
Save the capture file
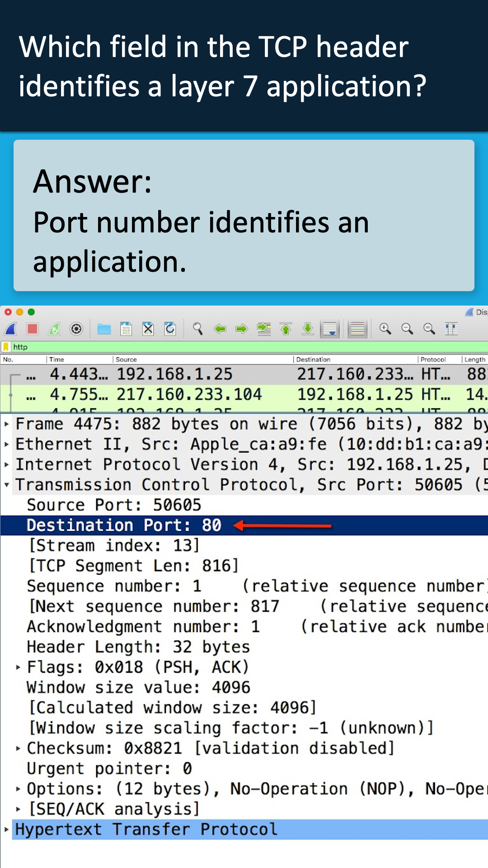(126, 329)
